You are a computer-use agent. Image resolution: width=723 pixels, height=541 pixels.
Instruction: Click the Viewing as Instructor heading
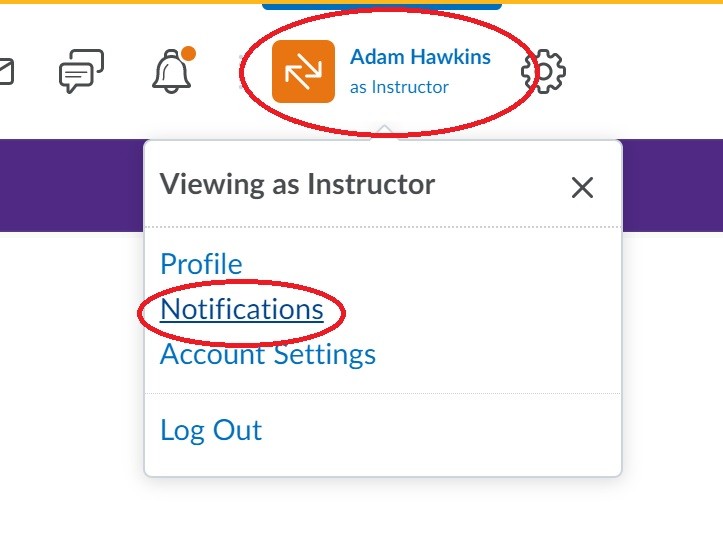pyautogui.click(x=297, y=184)
